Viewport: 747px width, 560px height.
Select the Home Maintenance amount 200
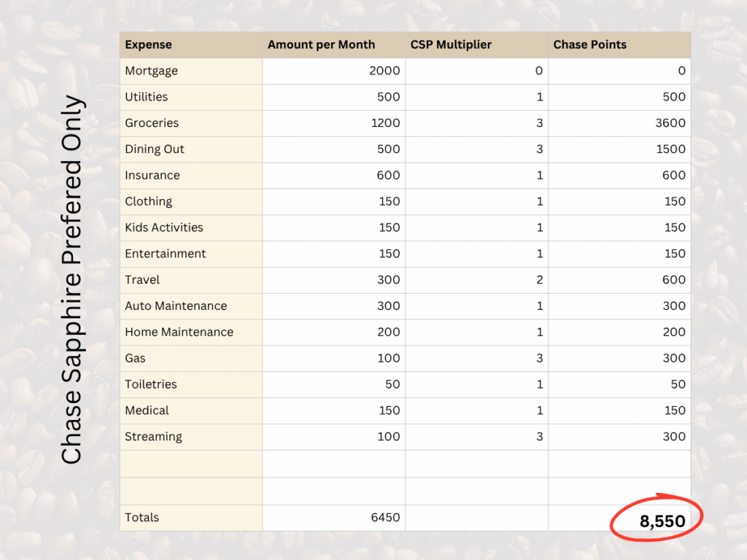388,332
